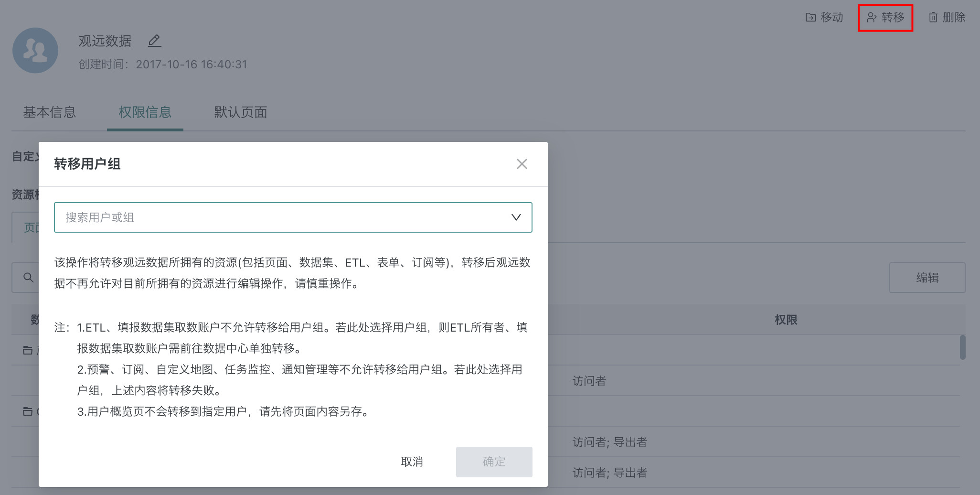Click the pencil edit icon beside 观远数据

[x=154, y=41]
